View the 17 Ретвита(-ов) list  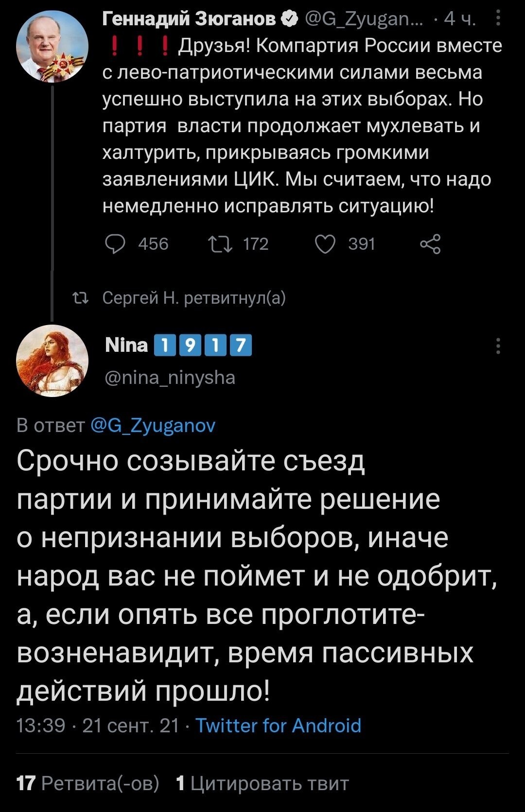tap(88, 783)
